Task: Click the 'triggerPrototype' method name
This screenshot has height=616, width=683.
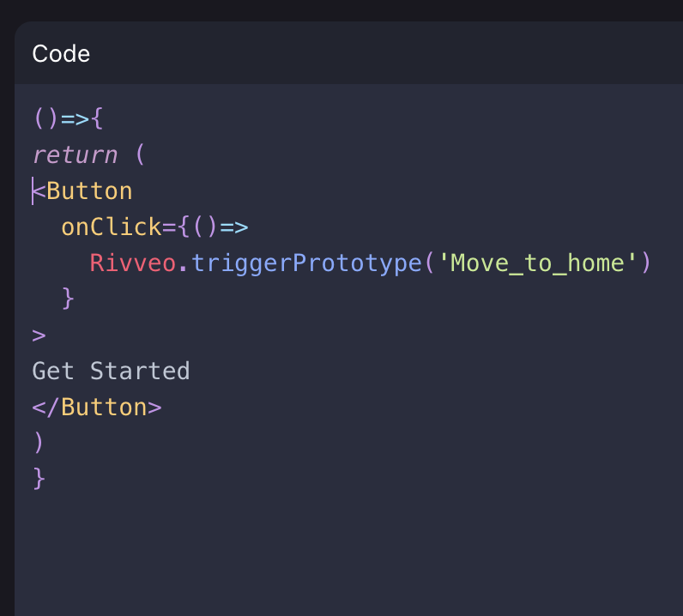Action: [x=304, y=263]
